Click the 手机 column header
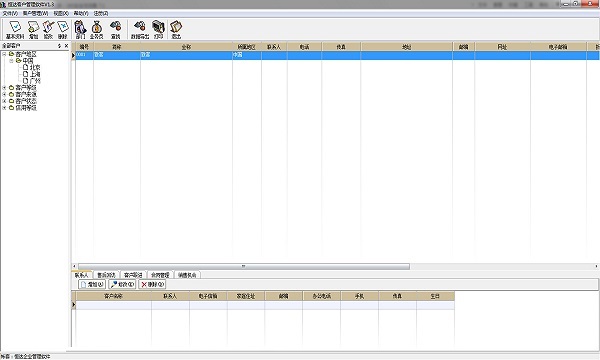Viewport: 600px width, 360px height. pyautogui.click(x=359, y=296)
